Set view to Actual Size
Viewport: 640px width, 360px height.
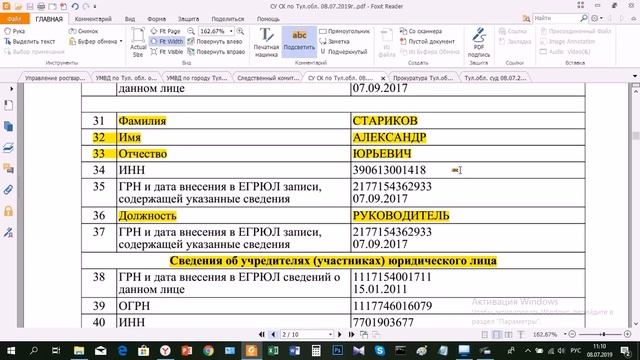(138, 42)
